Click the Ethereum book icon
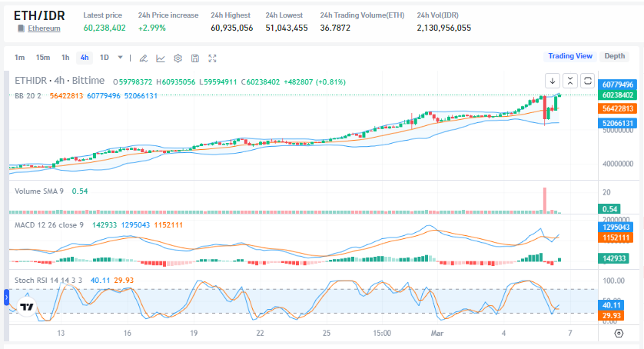Screen dimensions: 644x349 point(21,28)
